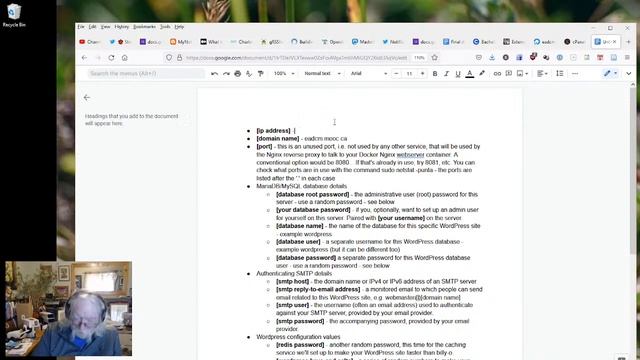The width and height of the screenshot is (640, 360).
Task: Switch to the 'Build' GitHub tab
Action: [302, 42]
